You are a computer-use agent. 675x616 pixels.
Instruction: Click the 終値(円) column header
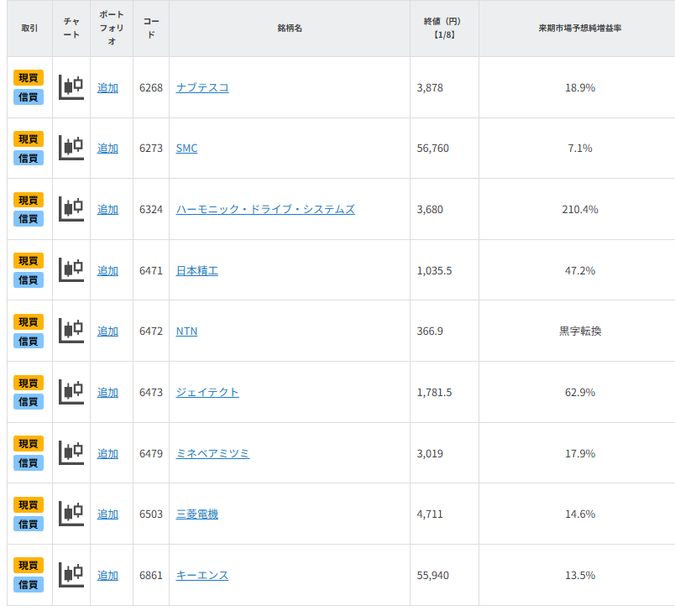(x=443, y=29)
